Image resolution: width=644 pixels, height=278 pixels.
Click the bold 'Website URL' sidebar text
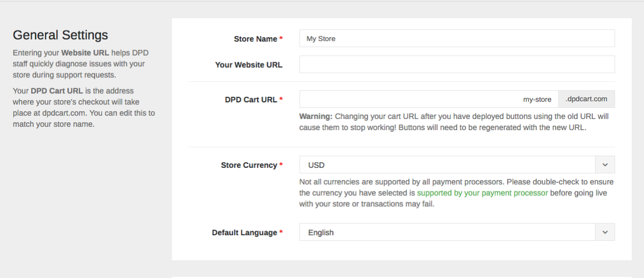coord(86,53)
